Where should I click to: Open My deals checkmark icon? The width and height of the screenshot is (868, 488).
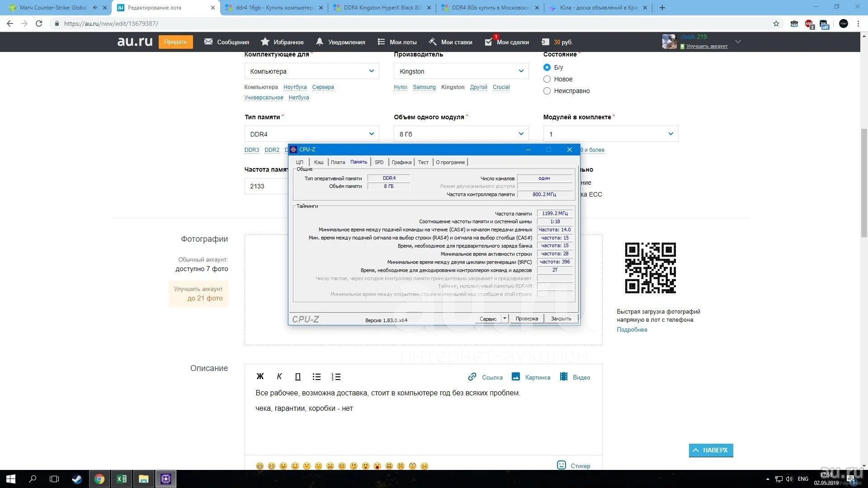(x=488, y=42)
